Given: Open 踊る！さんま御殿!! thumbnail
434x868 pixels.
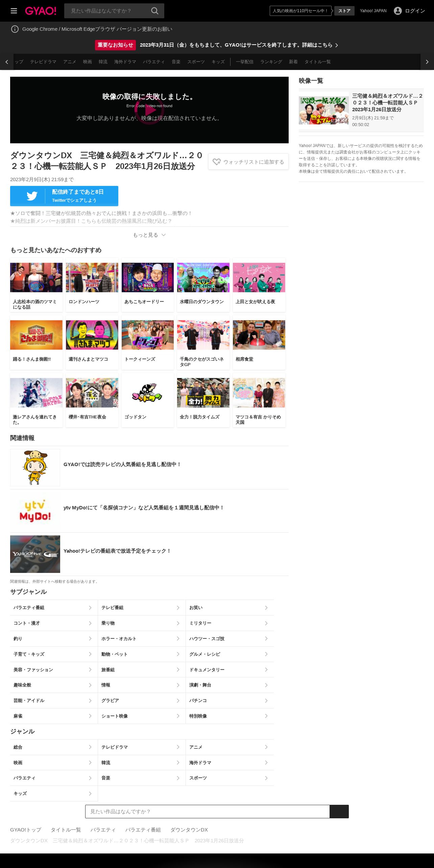Looking at the screenshot, I should click(36, 335).
